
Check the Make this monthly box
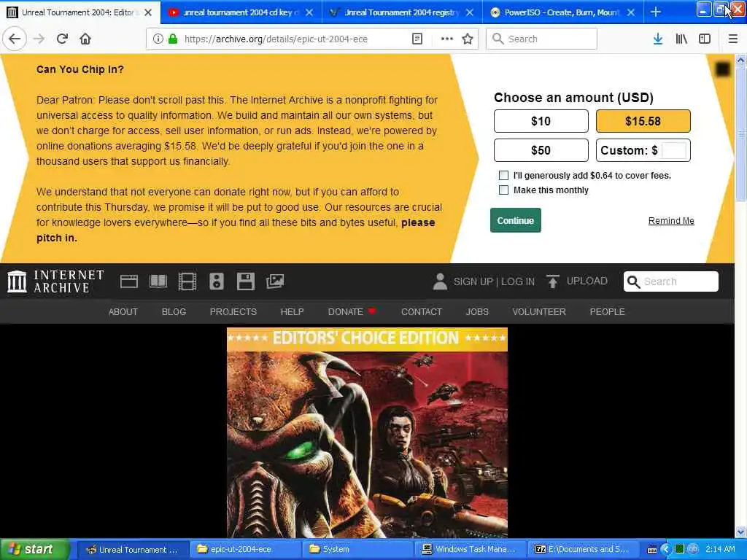click(x=503, y=190)
